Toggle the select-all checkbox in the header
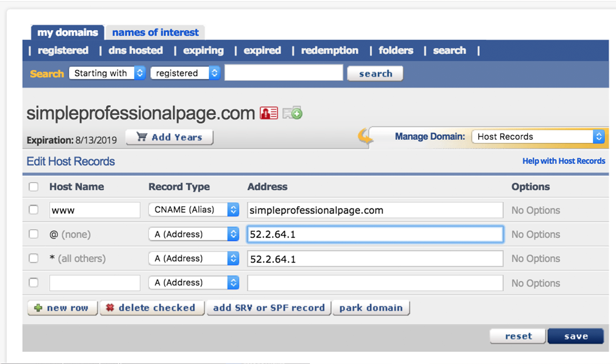This screenshot has width=616, height=364. point(34,187)
